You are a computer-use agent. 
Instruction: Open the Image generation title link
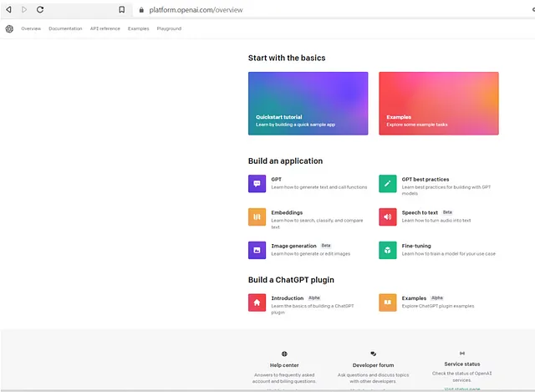pyautogui.click(x=293, y=246)
